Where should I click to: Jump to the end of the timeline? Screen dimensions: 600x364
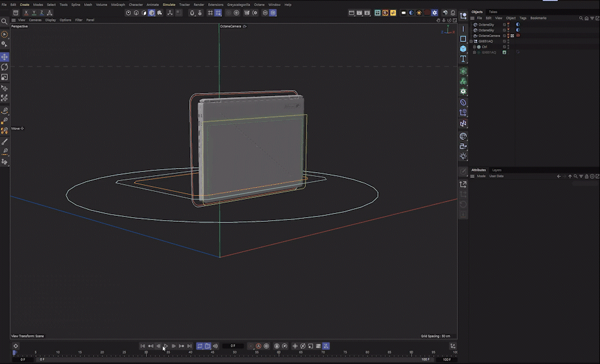coord(190,346)
